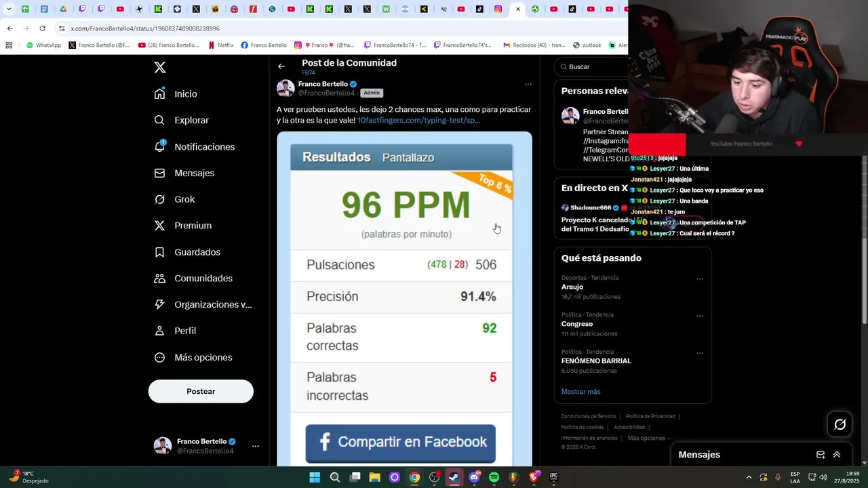This screenshot has height=488, width=868.
Task: Open the outlook bookmark
Action: [587, 45]
